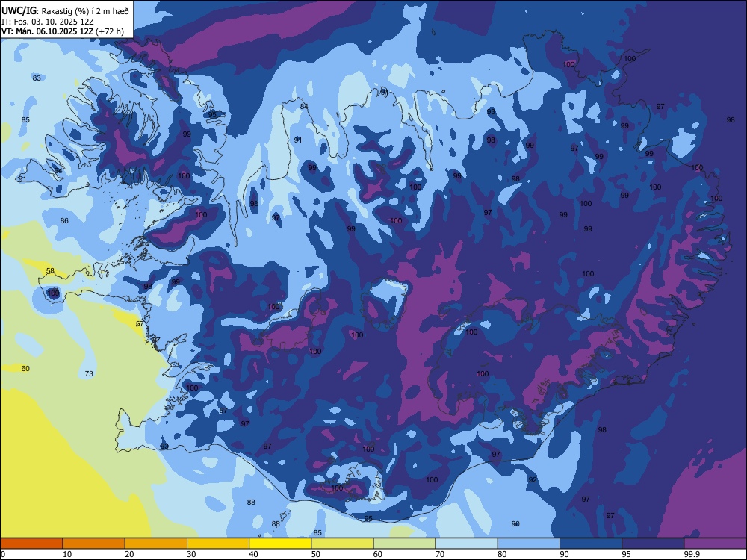This screenshot has height=560, width=747.
Task: Click the legend tick label '70'
Action: point(440,554)
